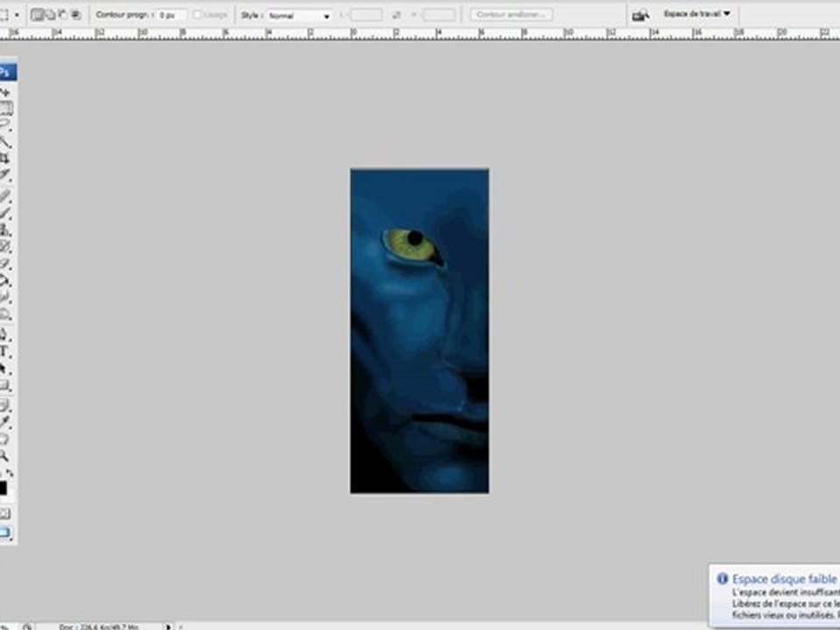This screenshot has width=840, height=630.
Task: Open the status bar info arrow menu
Action: pos(169,626)
